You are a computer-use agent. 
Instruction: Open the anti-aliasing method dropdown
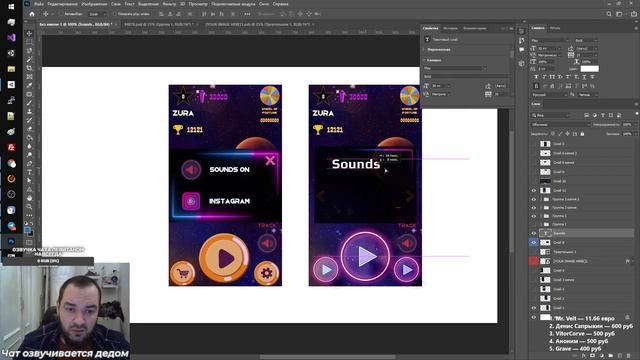pyautogui.click(x=588, y=95)
